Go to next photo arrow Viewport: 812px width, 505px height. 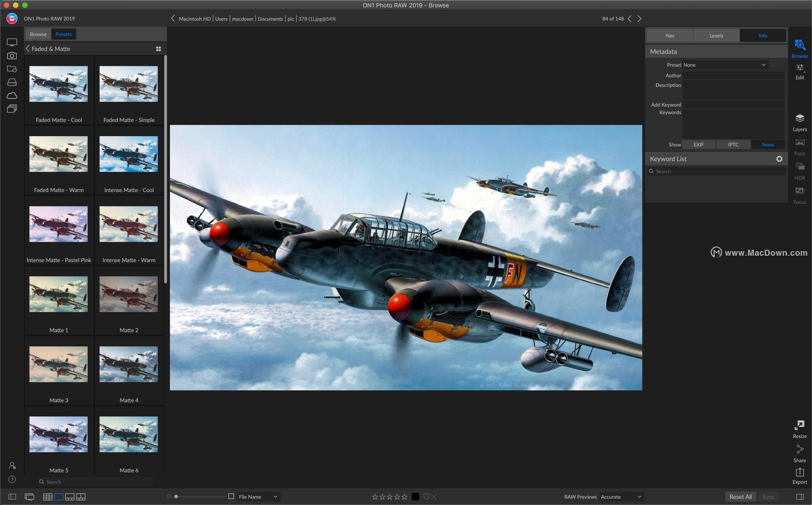[x=640, y=19]
